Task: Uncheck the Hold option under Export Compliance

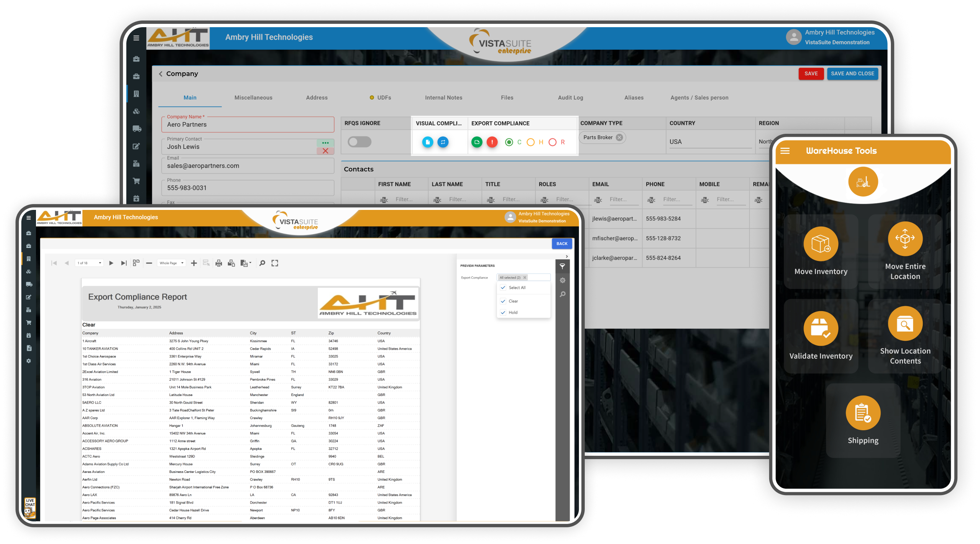Action: tap(503, 312)
